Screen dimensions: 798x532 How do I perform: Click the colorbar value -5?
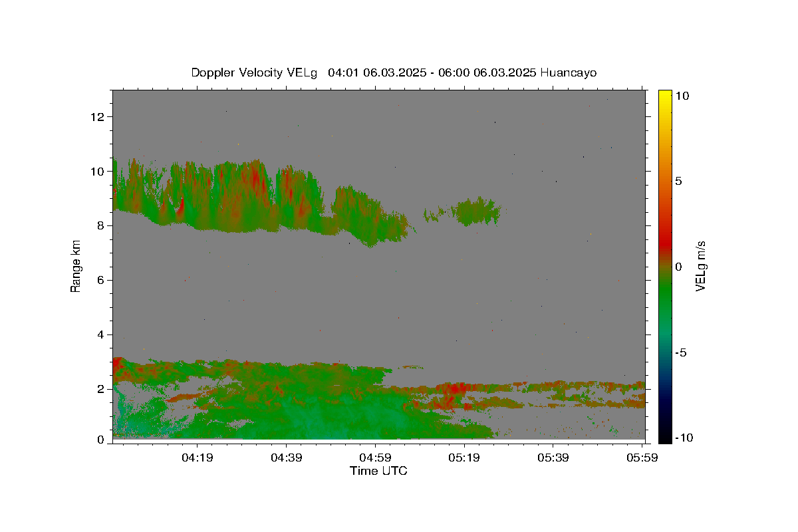click(681, 352)
